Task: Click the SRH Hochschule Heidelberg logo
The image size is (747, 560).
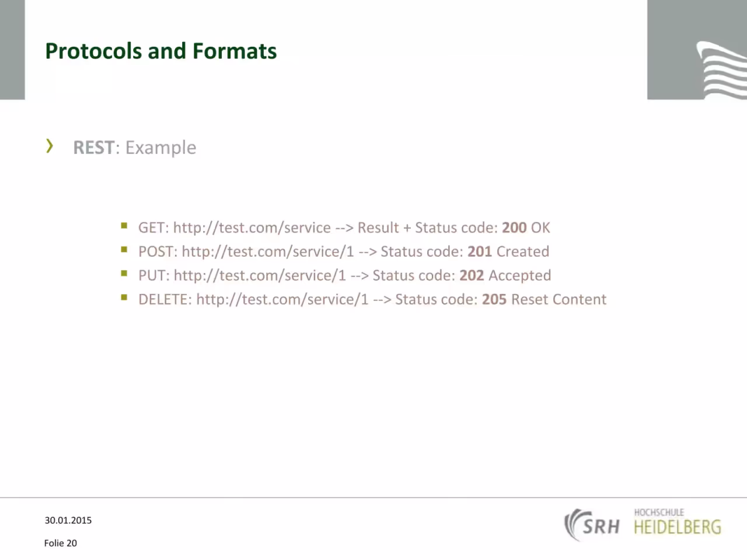Action: point(643,524)
